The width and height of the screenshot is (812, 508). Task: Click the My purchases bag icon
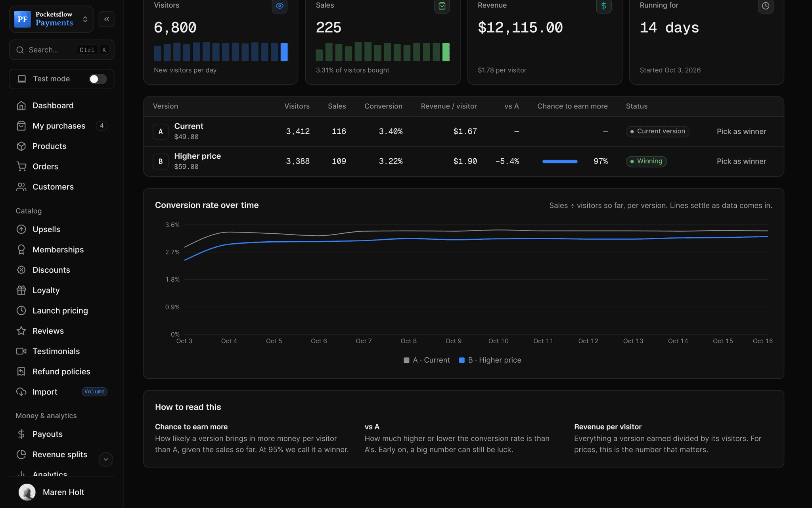(x=21, y=126)
